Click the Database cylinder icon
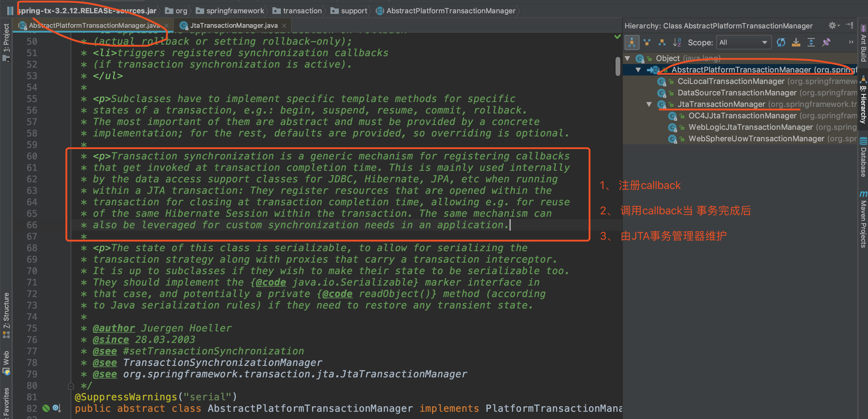 pos(863,141)
